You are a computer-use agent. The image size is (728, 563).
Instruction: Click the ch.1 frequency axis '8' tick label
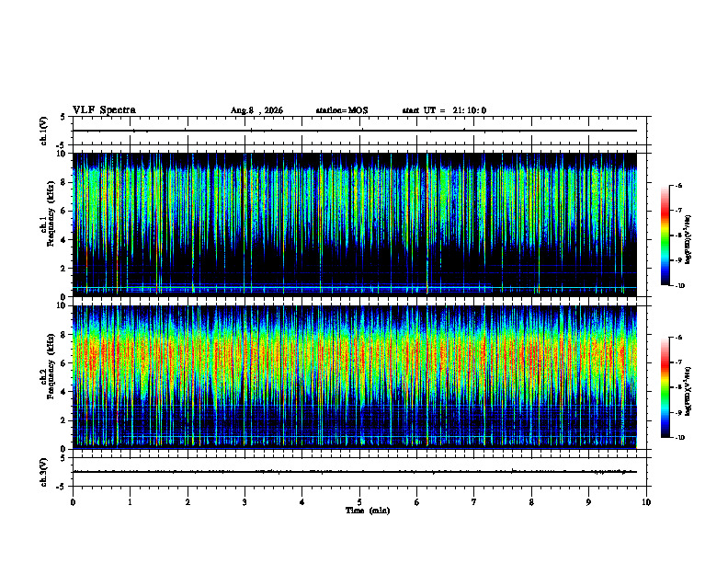64,182
